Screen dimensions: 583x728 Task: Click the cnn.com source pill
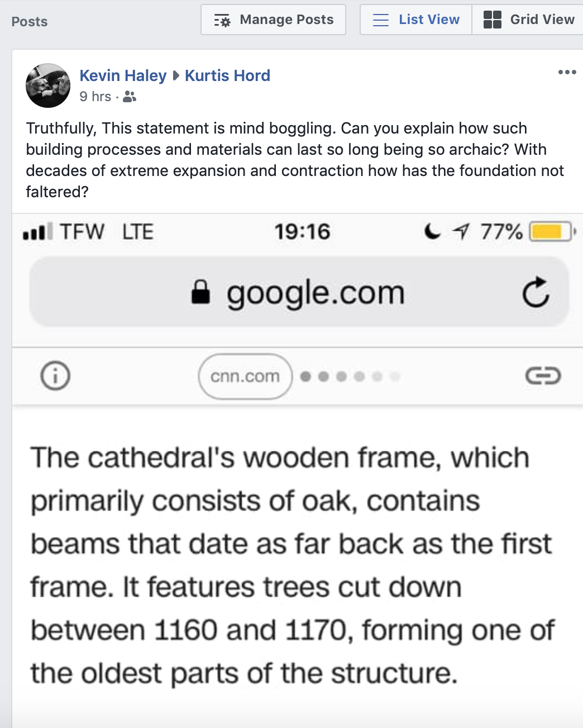click(x=245, y=377)
